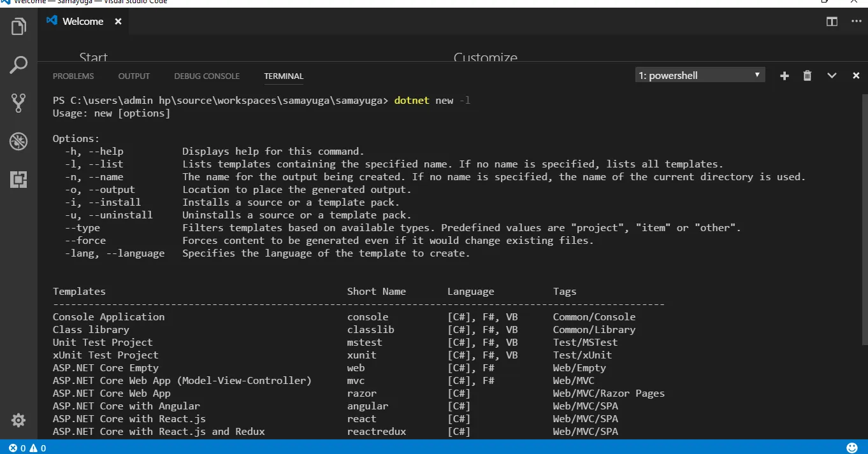Click 'ASP.NET Core Empty' template row
This screenshot has width=868, height=454.
click(x=329, y=367)
